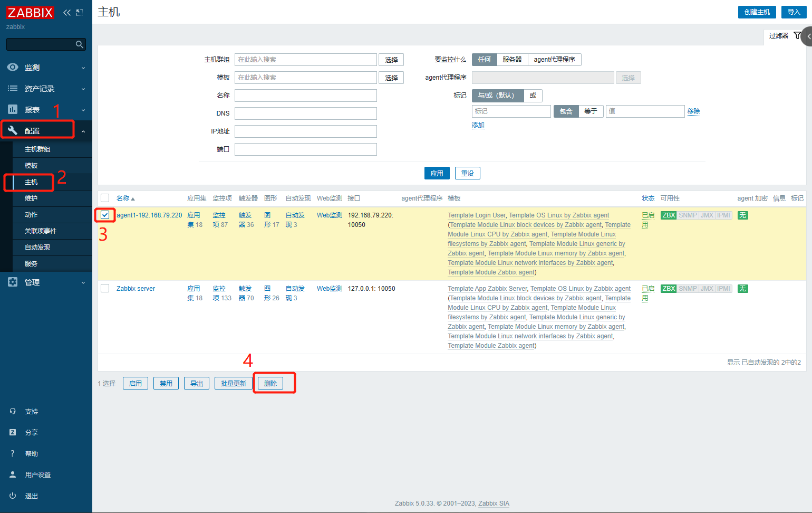
Task: Click SNMP availability badge for agent1 host
Action: point(688,215)
